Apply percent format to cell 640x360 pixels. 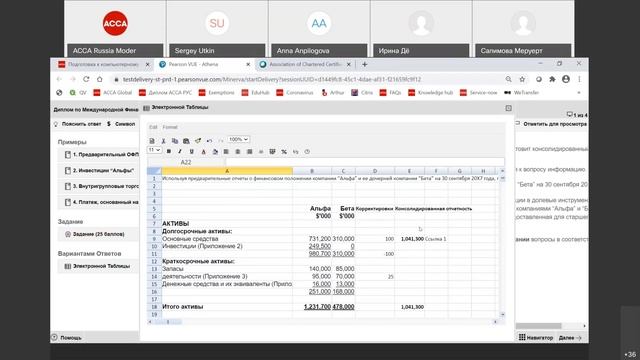(284, 151)
